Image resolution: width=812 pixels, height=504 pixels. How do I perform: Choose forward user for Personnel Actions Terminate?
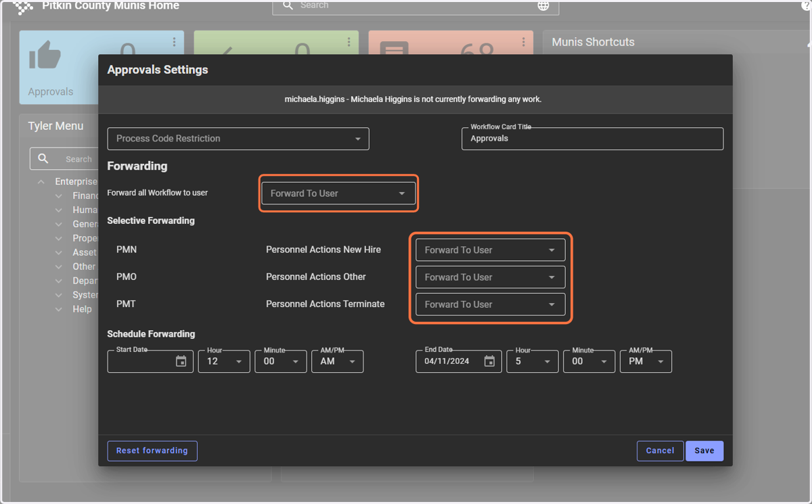tap(490, 304)
